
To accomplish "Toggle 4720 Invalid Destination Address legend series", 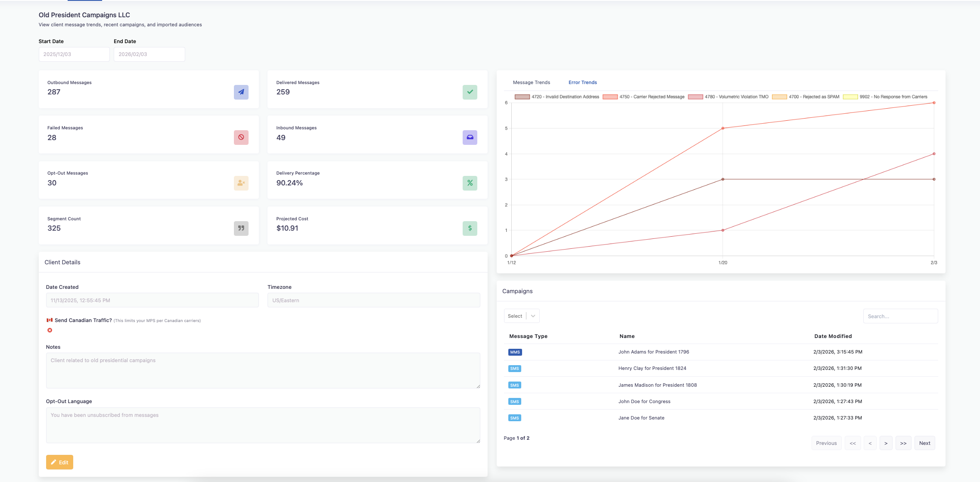I will coord(557,97).
